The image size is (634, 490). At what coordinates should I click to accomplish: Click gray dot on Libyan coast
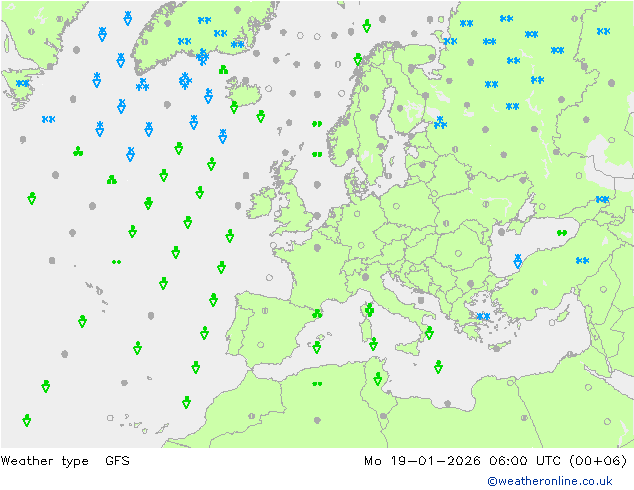click(x=447, y=403)
